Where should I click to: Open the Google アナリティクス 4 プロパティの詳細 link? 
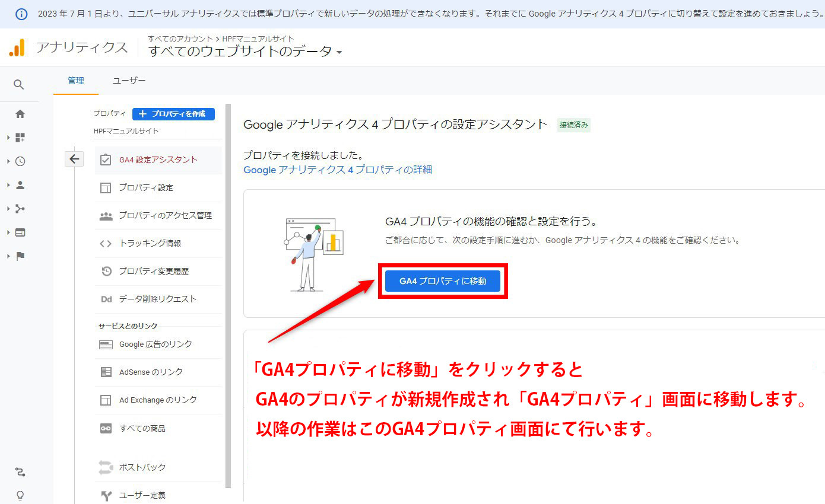(x=338, y=170)
